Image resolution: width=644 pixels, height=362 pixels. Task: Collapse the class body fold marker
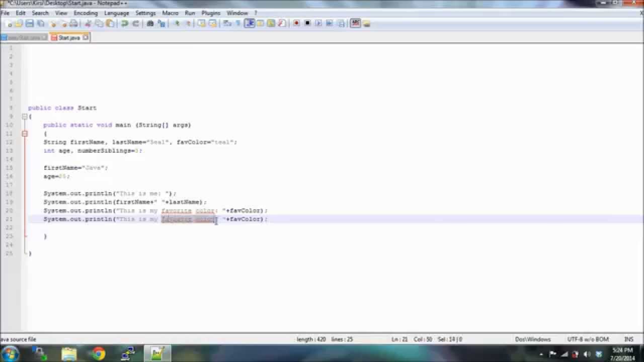coord(24,117)
